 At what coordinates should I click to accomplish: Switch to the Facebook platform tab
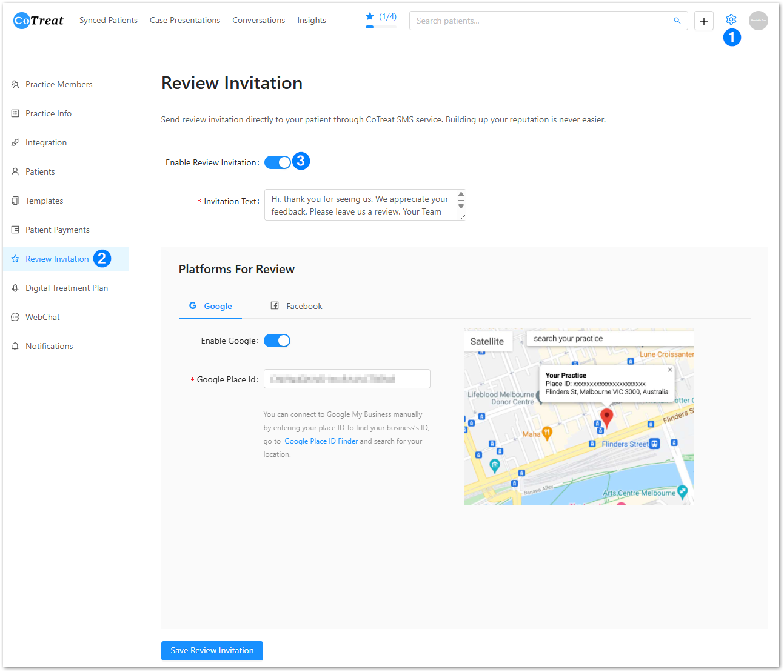coord(297,306)
